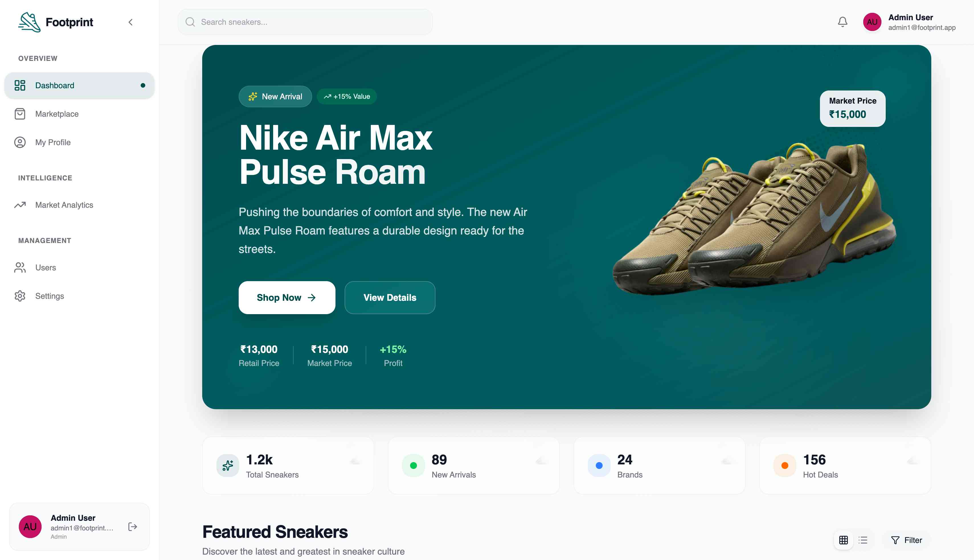Click the Search sneakers input field
This screenshot has height=560, width=974.
point(305,22)
